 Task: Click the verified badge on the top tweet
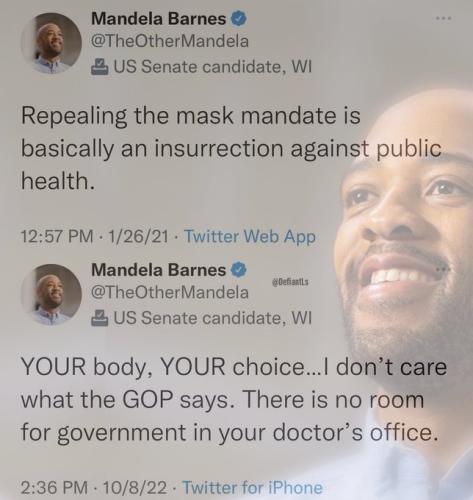coord(239,18)
